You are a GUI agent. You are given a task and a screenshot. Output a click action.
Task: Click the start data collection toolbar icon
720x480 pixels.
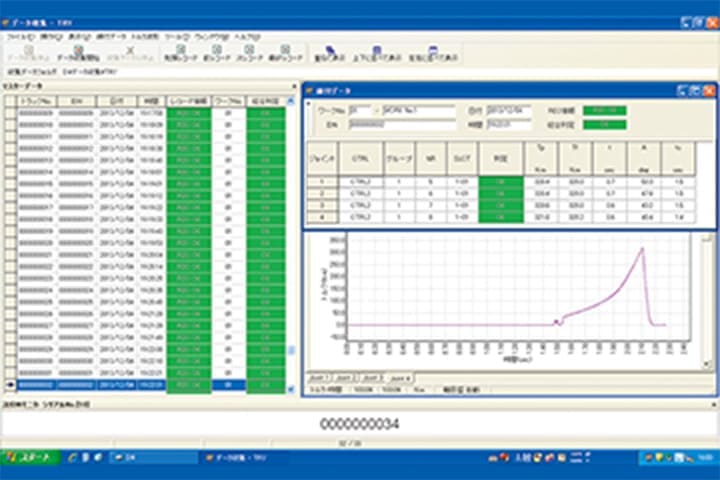tap(76, 52)
